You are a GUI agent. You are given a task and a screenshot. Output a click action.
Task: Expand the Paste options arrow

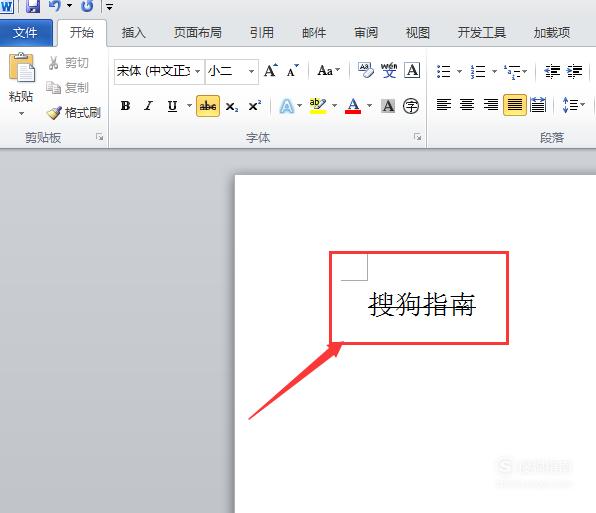coord(21,113)
